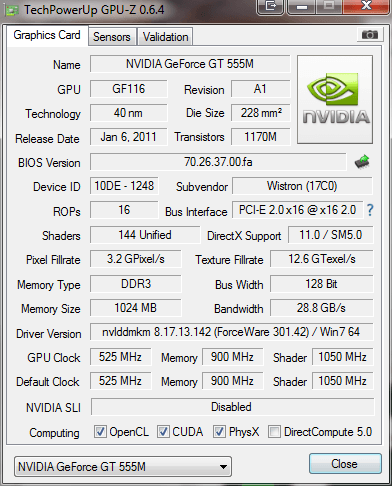Screen dimensions: 392x486
Task: Minimize the GPU-Z window
Action: pyautogui.click(x=302, y=6)
